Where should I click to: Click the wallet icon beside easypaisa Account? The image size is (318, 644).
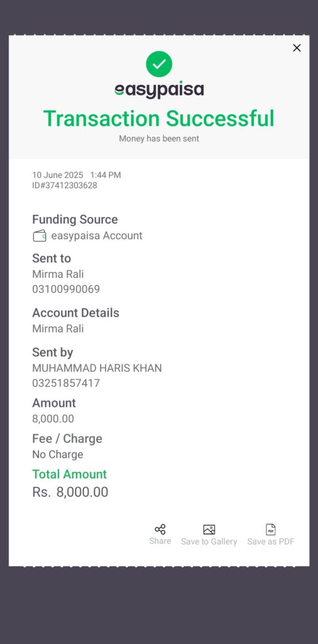40,236
